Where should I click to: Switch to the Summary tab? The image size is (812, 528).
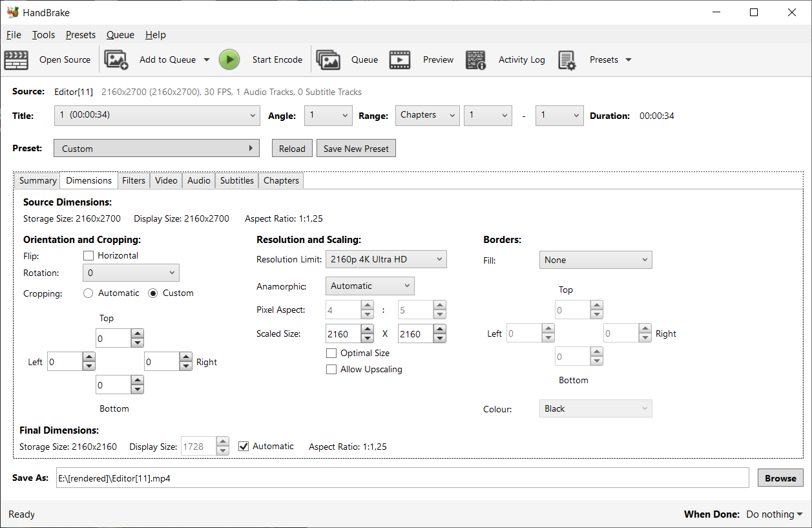tap(37, 181)
